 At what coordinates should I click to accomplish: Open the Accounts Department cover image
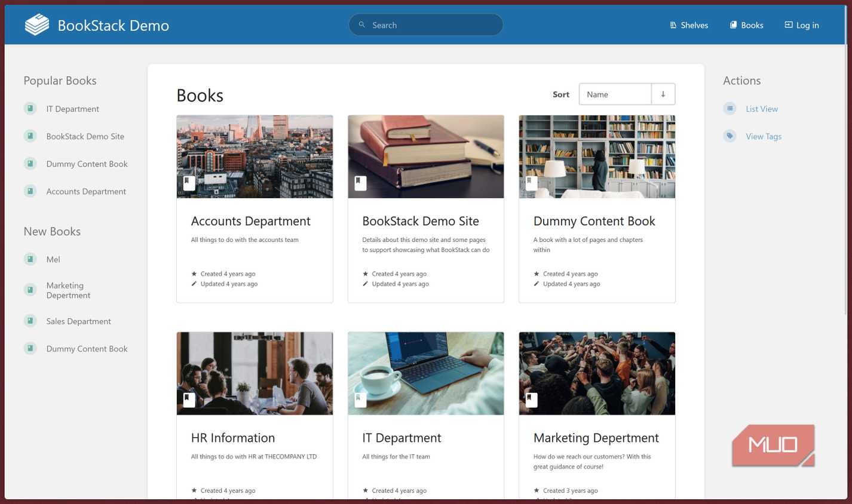point(255,156)
